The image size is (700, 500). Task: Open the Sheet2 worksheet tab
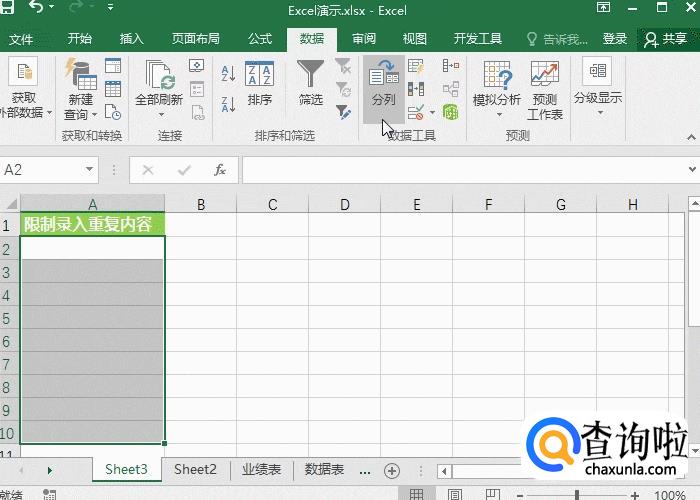[x=195, y=469]
